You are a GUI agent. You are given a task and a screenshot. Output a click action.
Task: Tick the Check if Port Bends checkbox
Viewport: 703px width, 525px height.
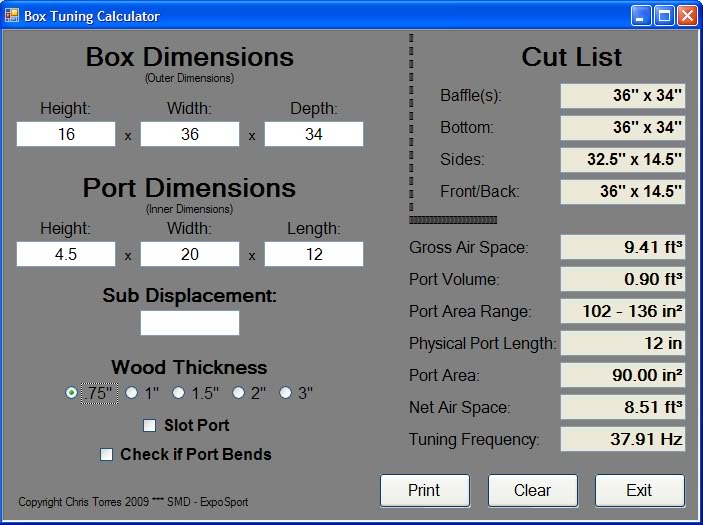tap(106, 454)
